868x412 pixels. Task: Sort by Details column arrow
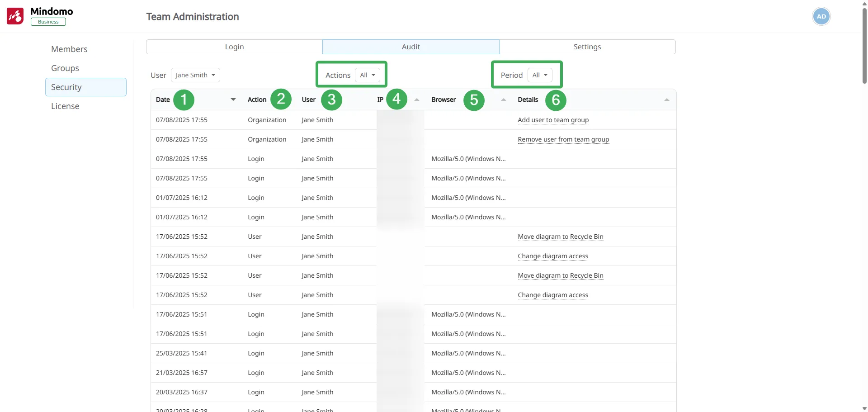point(666,99)
